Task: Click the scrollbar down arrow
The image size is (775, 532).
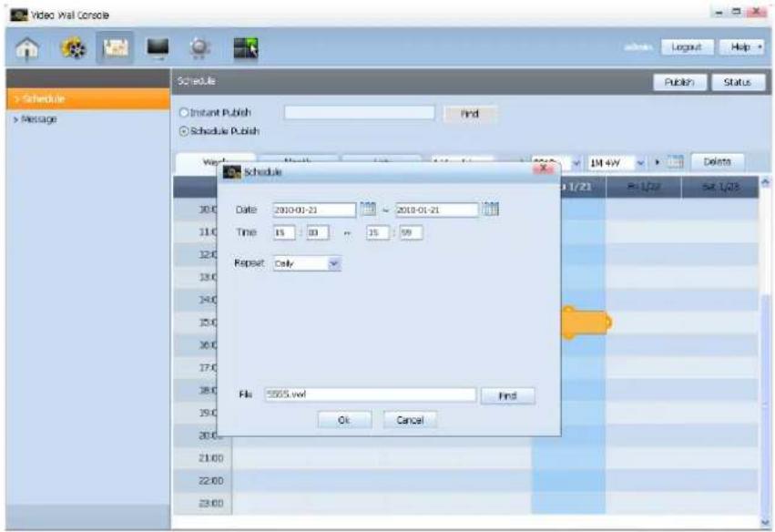Action: tap(766, 522)
